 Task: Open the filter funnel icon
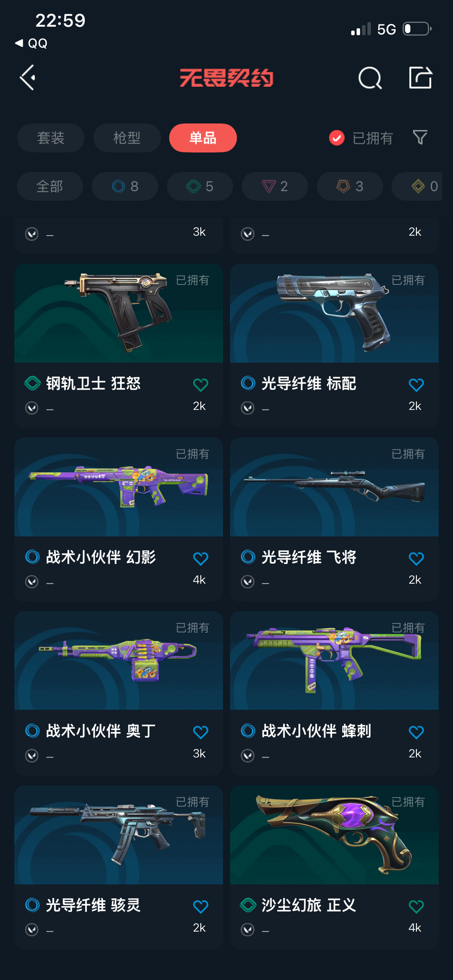(420, 138)
